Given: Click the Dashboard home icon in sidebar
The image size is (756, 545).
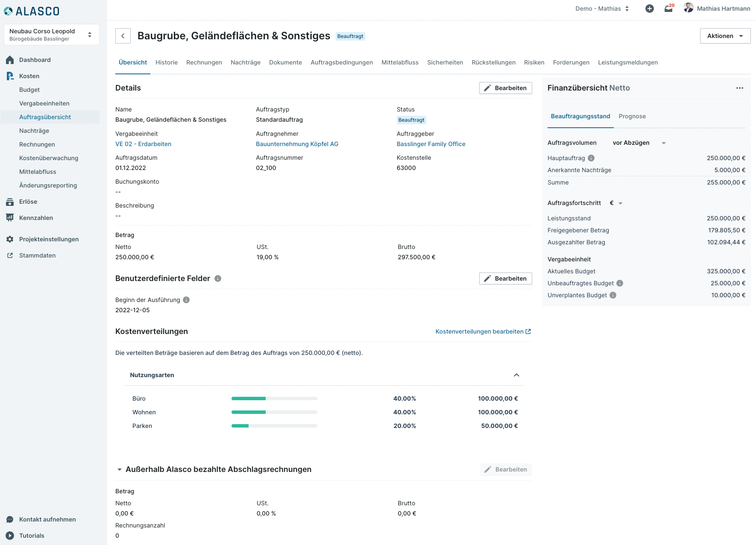Looking at the screenshot, I should [x=10, y=60].
